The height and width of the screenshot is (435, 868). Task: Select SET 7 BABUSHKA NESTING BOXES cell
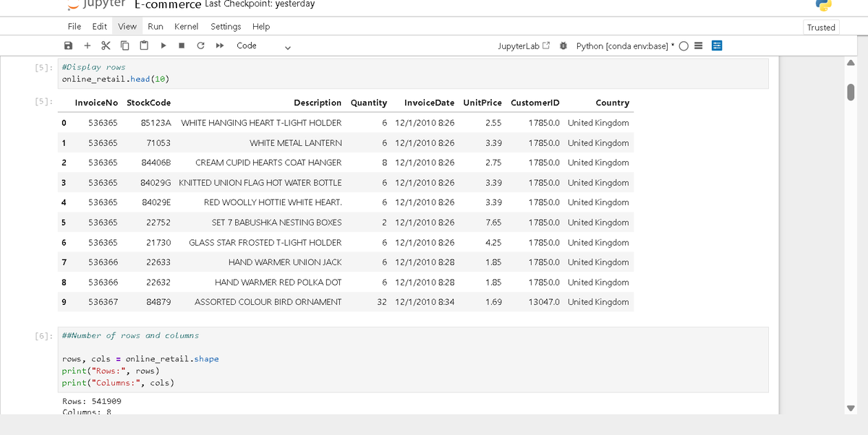pos(277,223)
